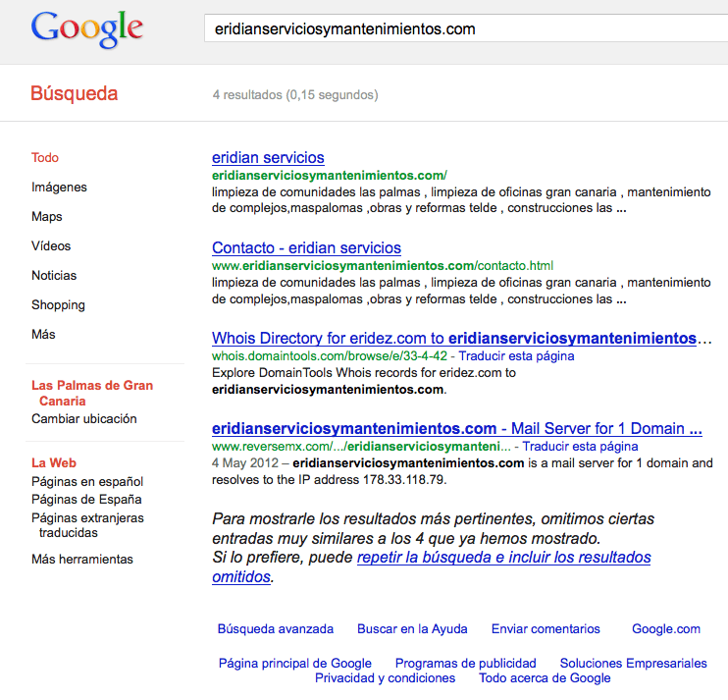Focus the search box with eridianserviciosymantenimientos.com
The width and height of the screenshot is (728, 700).
pos(466,28)
